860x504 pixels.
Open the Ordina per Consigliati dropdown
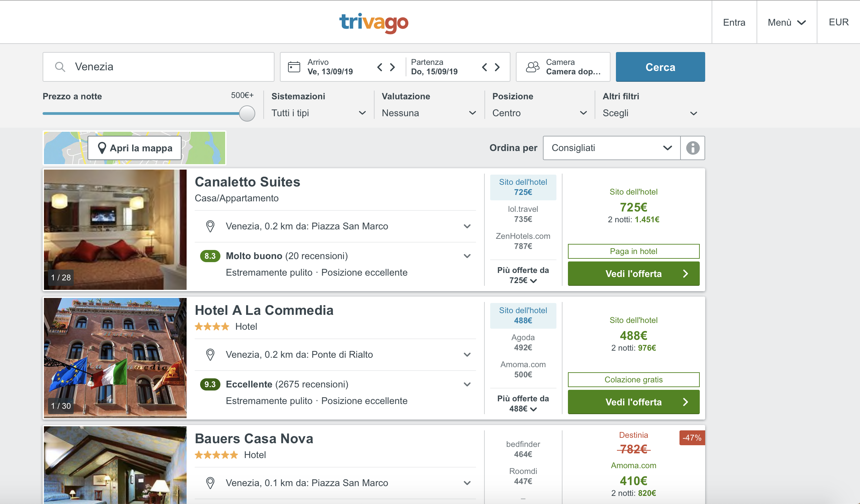pos(611,148)
